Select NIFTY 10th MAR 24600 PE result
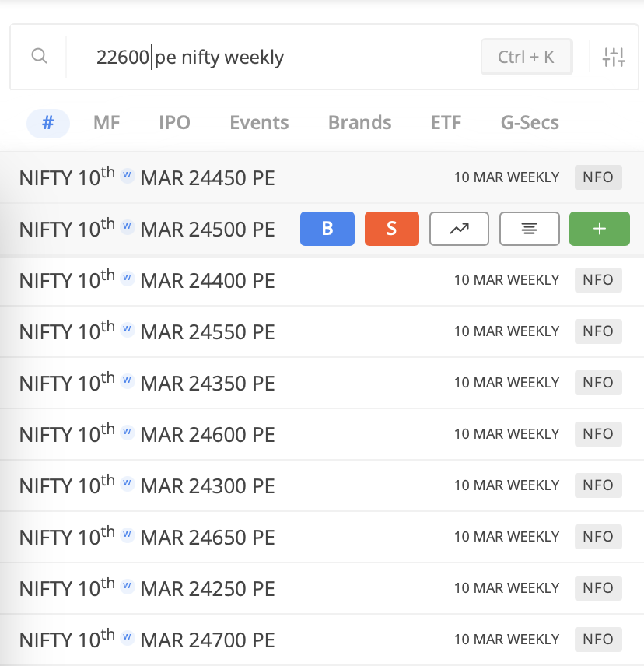 click(x=147, y=434)
